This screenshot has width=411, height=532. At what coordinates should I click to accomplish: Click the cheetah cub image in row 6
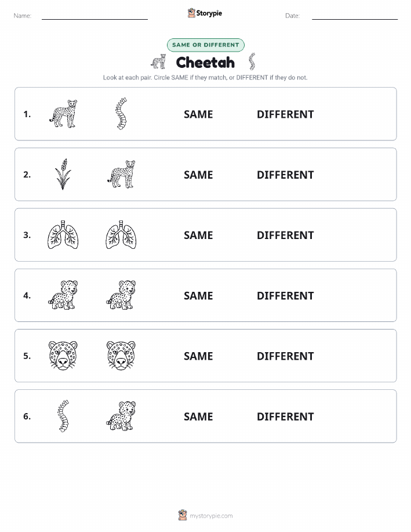point(121,415)
